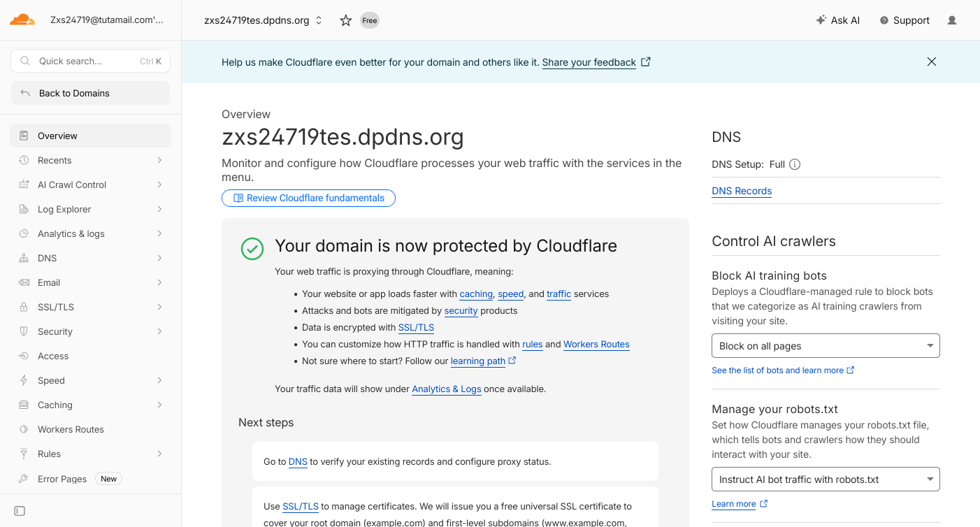The height and width of the screenshot is (527, 980).
Task: Click the Security shield icon
Action: click(x=24, y=331)
